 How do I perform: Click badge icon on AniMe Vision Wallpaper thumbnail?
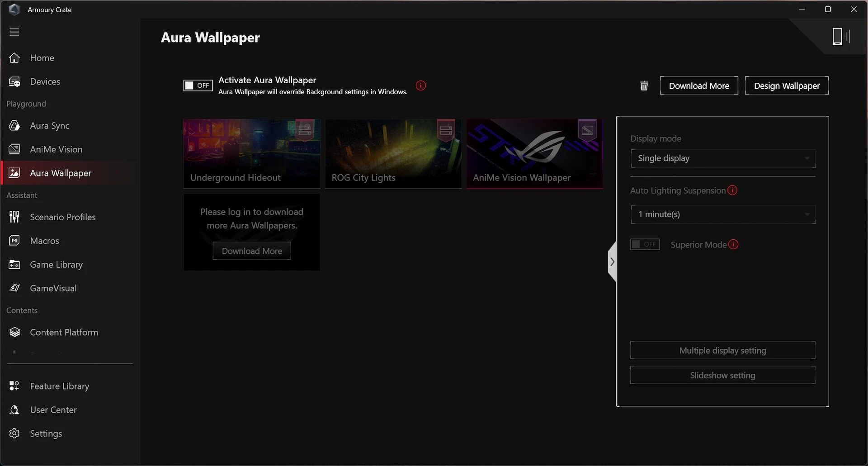[587, 130]
